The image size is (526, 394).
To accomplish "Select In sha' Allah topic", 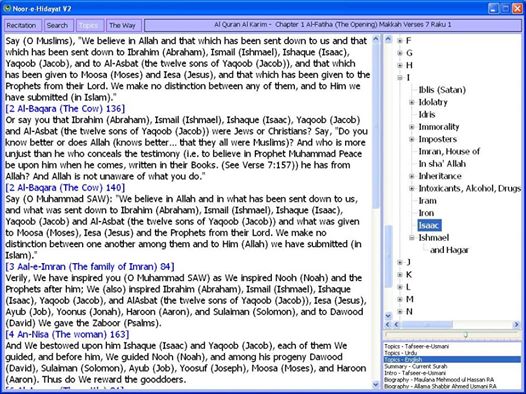I will (442, 164).
